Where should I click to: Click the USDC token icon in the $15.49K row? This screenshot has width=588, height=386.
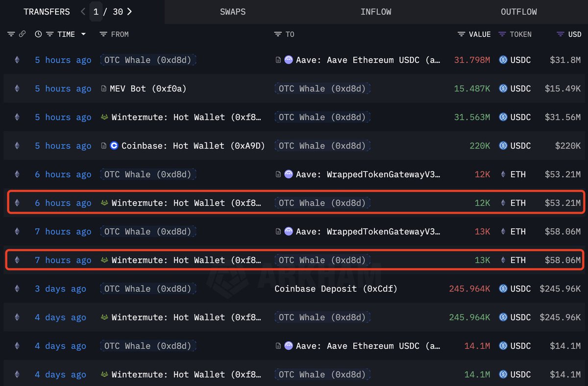(503, 89)
